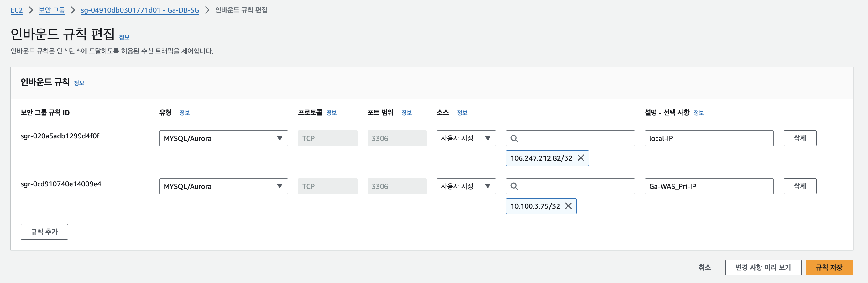The image size is (868, 283).
Task: Open source type dropdown for local-IP rule
Action: coord(466,138)
